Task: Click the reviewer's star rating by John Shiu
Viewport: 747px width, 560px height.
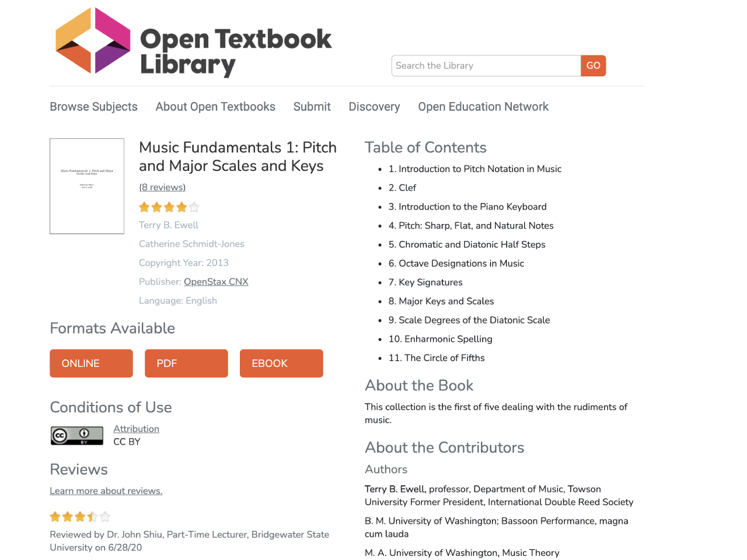Action: point(80,516)
